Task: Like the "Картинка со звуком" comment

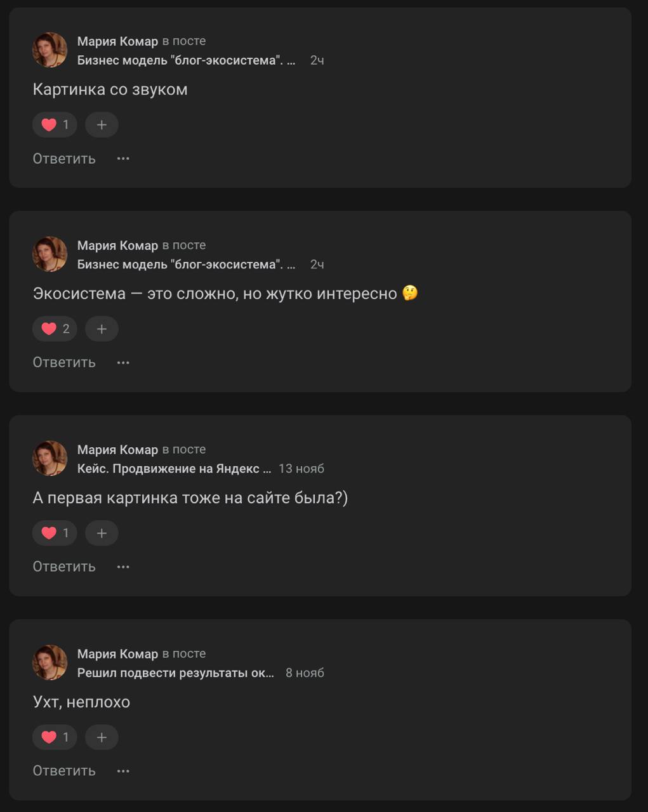Action: 54,125
